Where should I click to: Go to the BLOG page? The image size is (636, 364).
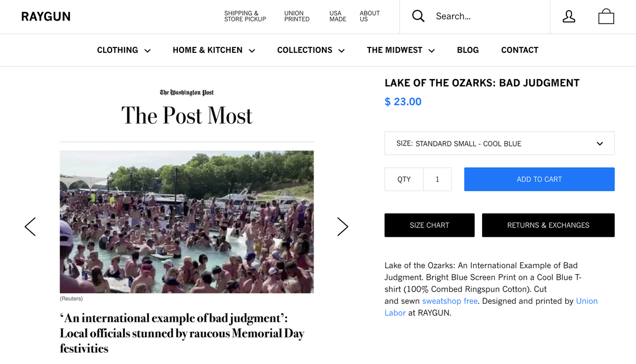[468, 50]
